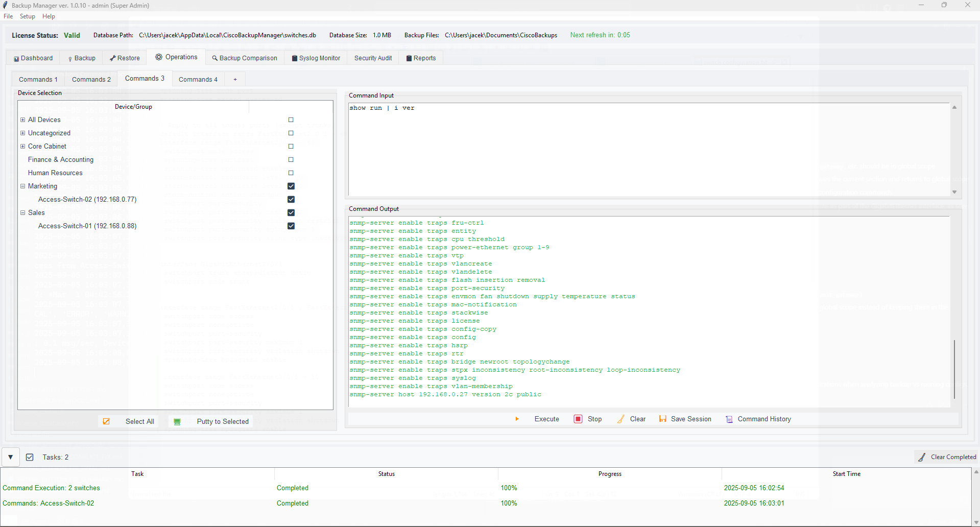Click the Backup Comparison magnifier icon
980x527 pixels.
click(x=215, y=58)
